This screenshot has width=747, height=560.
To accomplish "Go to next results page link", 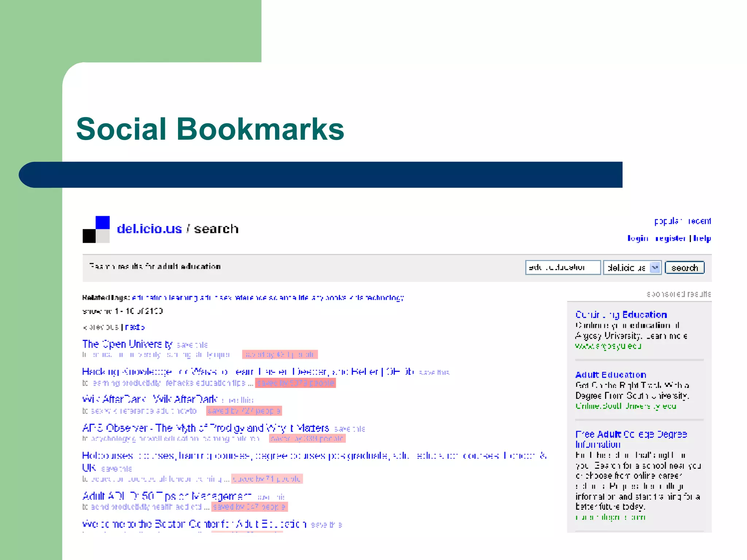I will pos(135,327).
